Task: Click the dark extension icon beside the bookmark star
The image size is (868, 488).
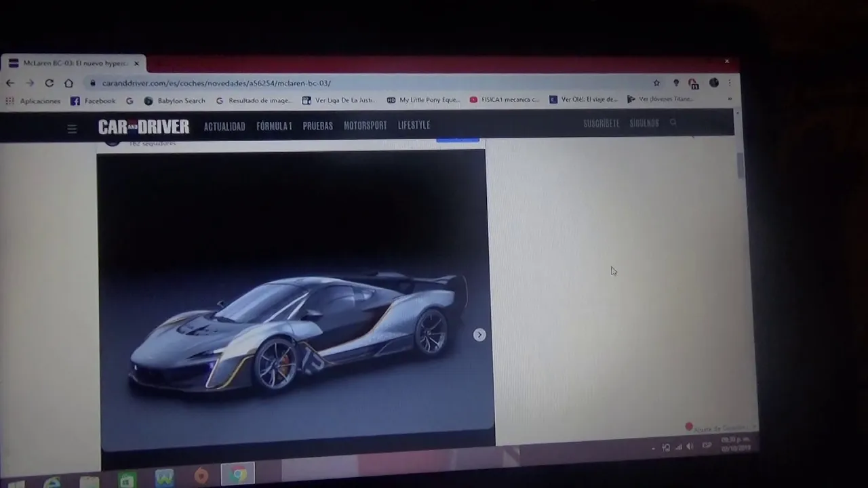Action: 675,83
